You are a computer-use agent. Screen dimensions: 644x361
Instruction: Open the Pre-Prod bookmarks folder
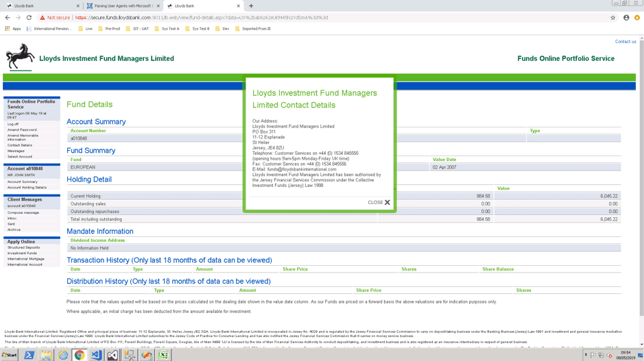(109, 29)
